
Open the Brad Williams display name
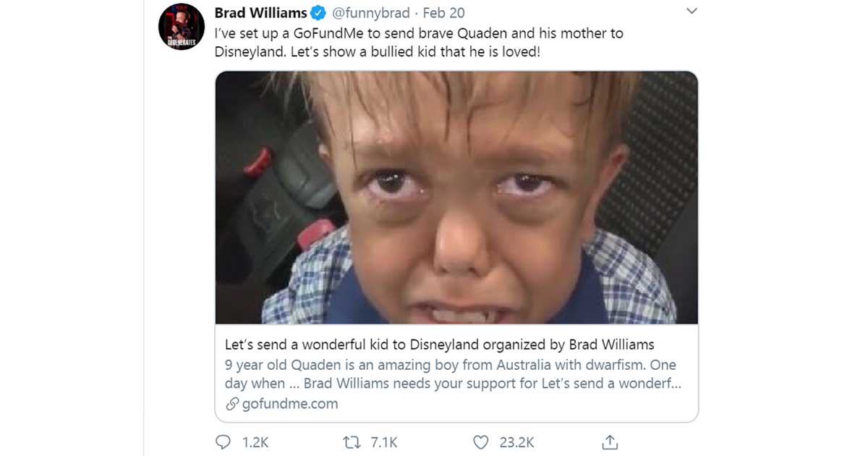tap(261, 13)
